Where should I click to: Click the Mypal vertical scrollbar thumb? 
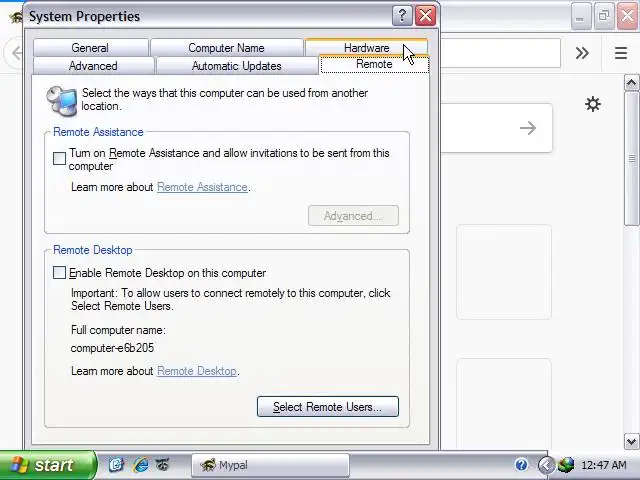click(x=631, y=158)
